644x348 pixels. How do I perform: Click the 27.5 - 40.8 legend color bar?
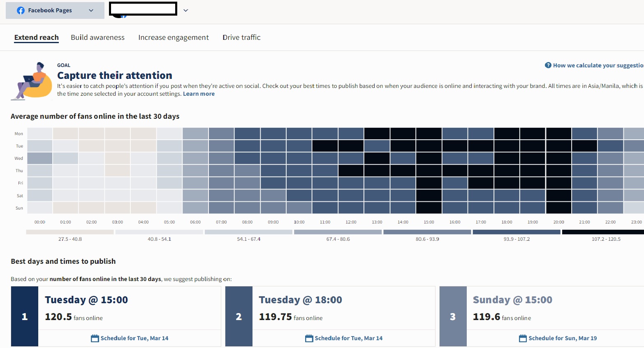pyautogui.click(x=70, y=232)
